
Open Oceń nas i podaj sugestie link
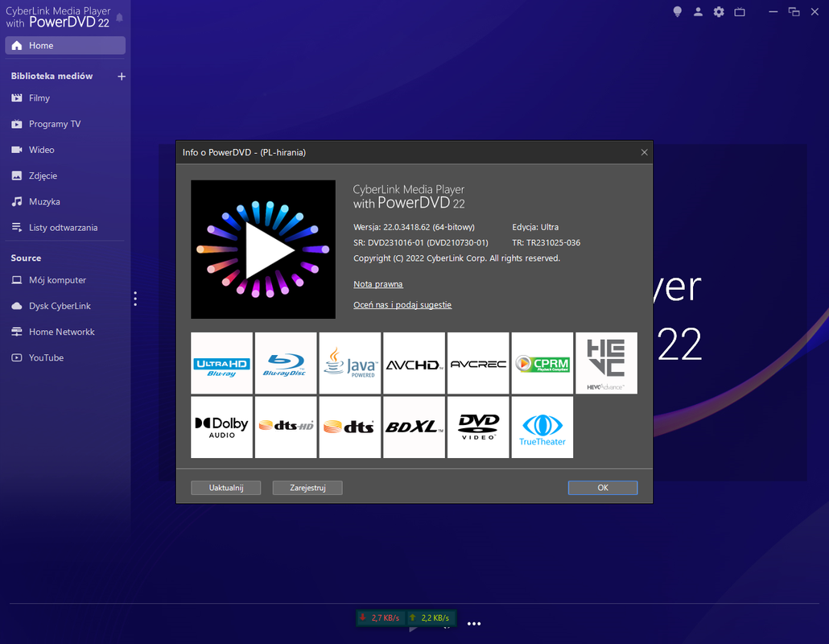click(402, 304)
